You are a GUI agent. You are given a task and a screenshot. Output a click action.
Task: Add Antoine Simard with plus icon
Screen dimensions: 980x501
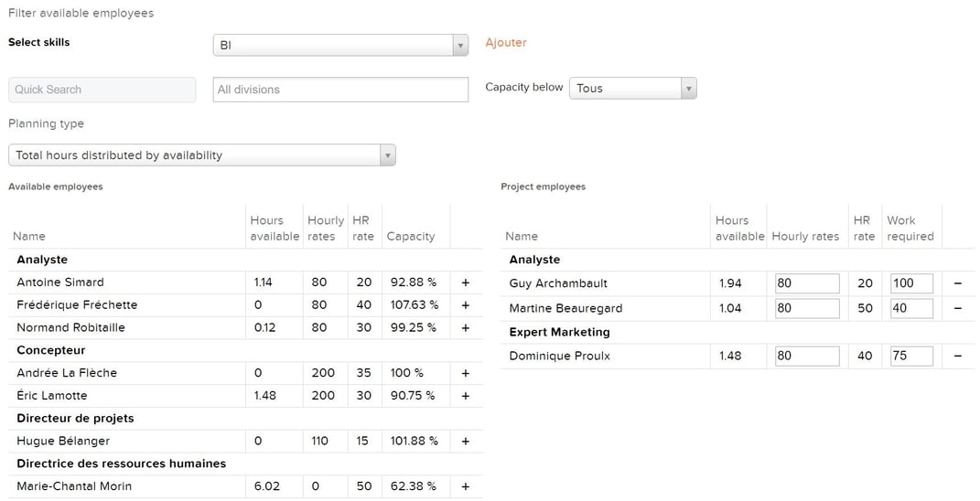(465, 283)
